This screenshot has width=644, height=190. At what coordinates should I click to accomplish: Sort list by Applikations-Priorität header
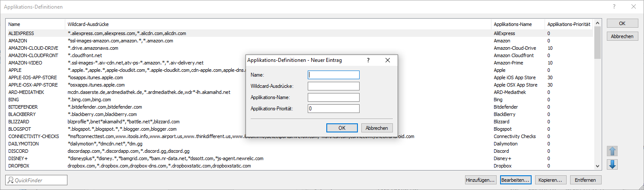568,24
